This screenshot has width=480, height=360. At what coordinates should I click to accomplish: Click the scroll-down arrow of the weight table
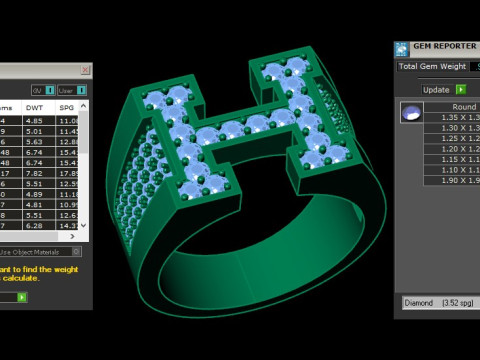83,225
